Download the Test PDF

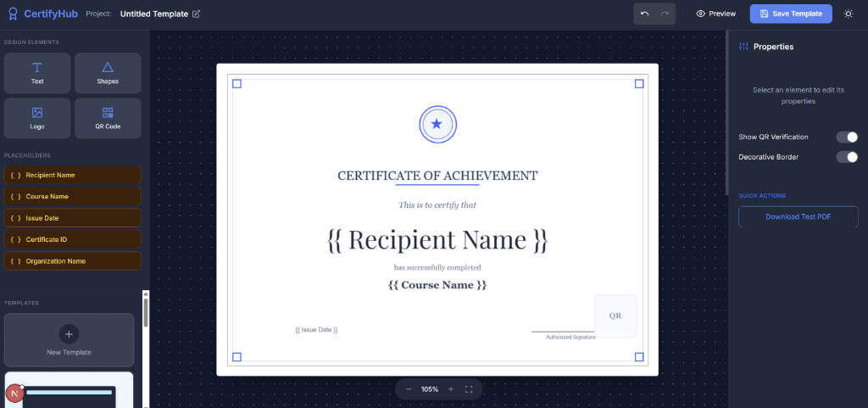pyautogui.click(x=798, y=217)
